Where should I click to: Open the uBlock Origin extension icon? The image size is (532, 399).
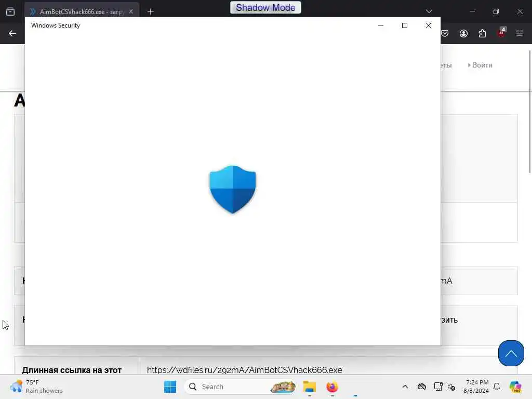[x=501, y=33]
